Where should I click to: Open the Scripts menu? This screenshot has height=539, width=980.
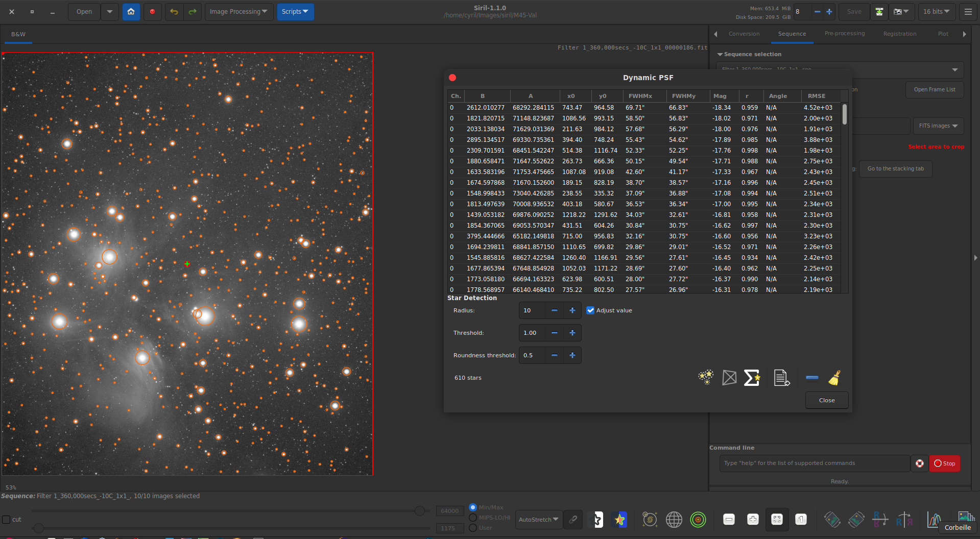(295, 11)
